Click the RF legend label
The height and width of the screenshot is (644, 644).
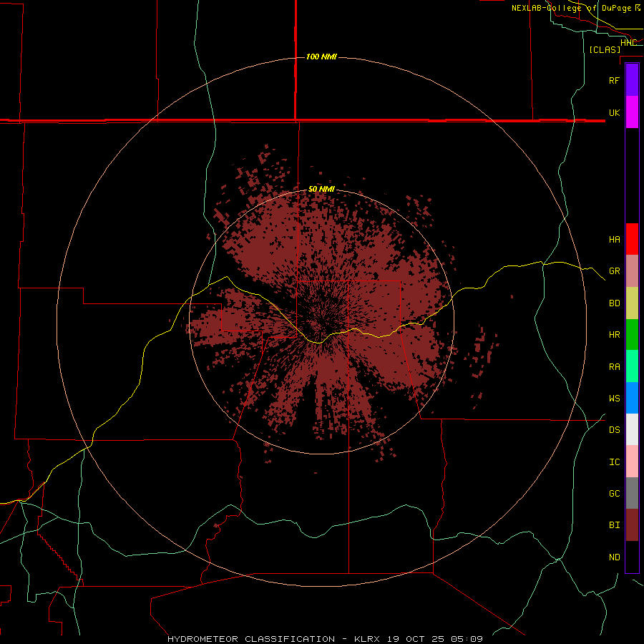click(x=614, y=80)
